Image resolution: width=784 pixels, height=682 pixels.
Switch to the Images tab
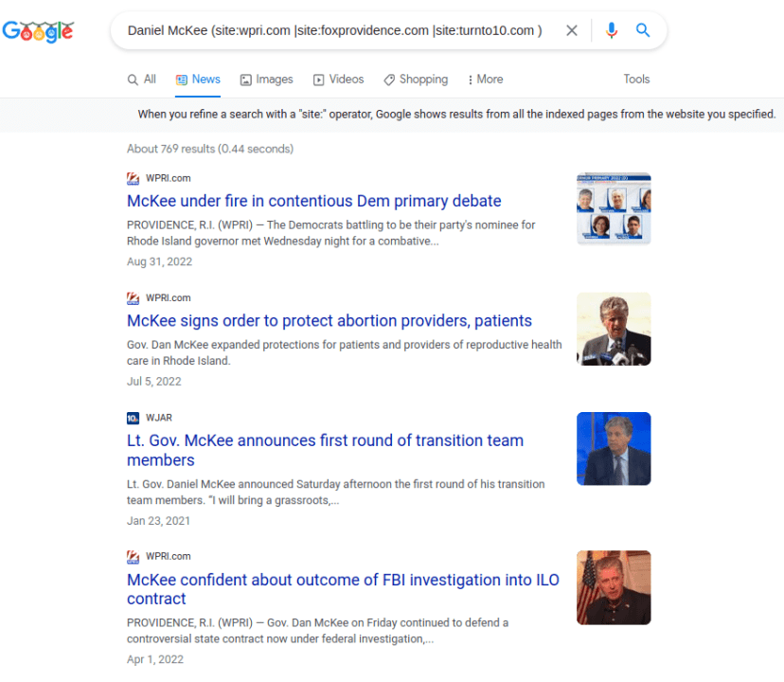click(266, 80)
